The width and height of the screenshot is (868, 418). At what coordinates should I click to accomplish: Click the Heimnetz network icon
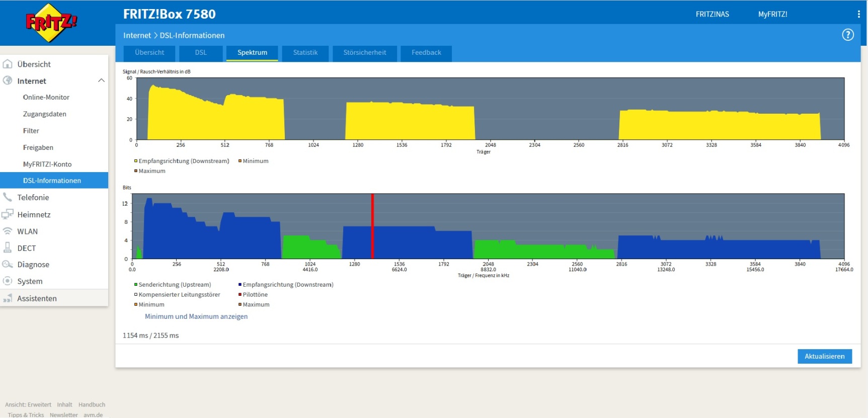8,214
